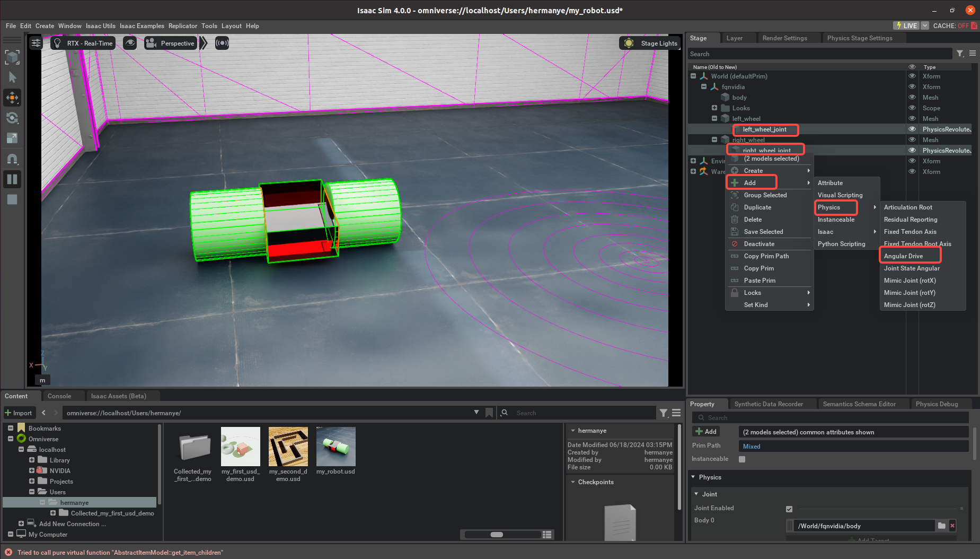The height and width of the screenshot is (559, 980).
Task: Open my_robot.usd thumbnail
Action: (x=336, y=447)
